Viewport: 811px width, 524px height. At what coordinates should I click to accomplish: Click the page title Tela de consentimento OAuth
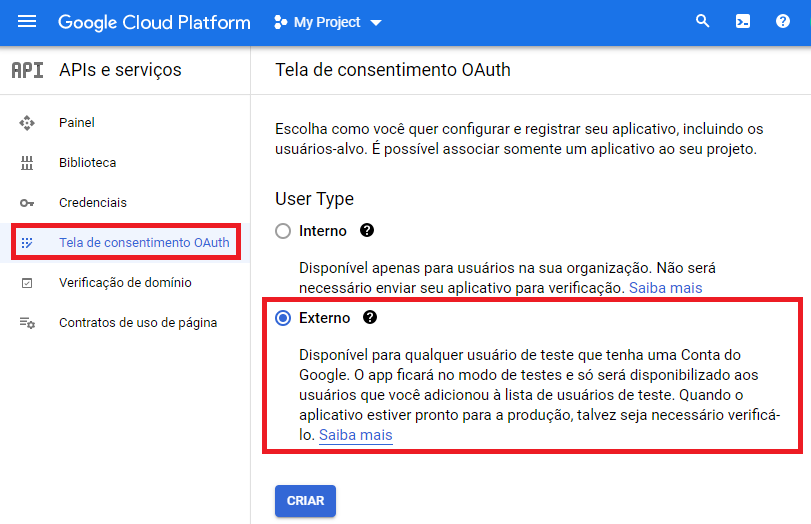pyautogui.click(x=393, y=70)
